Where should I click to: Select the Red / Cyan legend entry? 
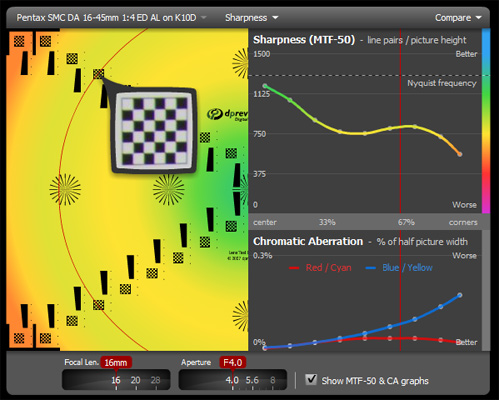pos(320,268)
